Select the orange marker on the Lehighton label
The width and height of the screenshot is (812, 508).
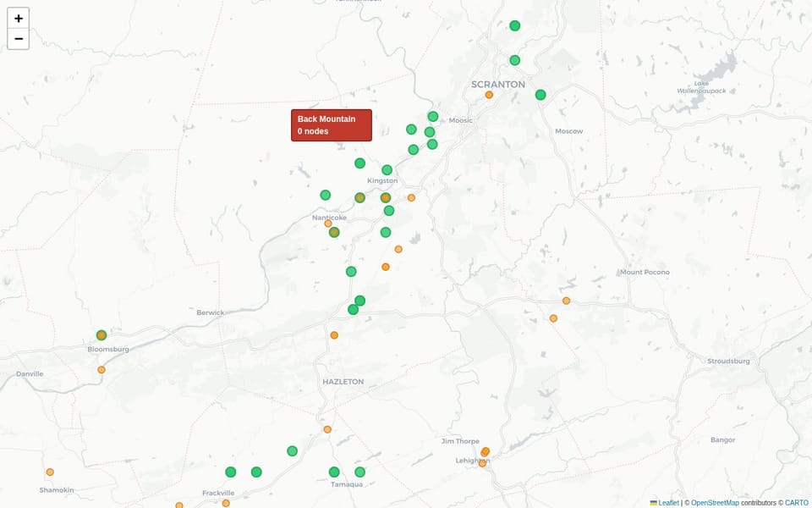(482, 463)
